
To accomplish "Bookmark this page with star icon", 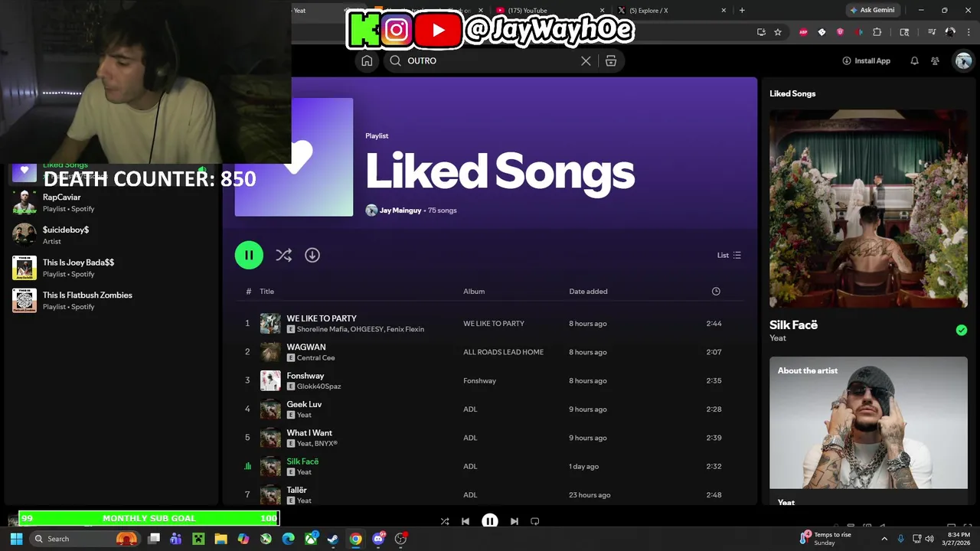I will (x=778, y=32).
